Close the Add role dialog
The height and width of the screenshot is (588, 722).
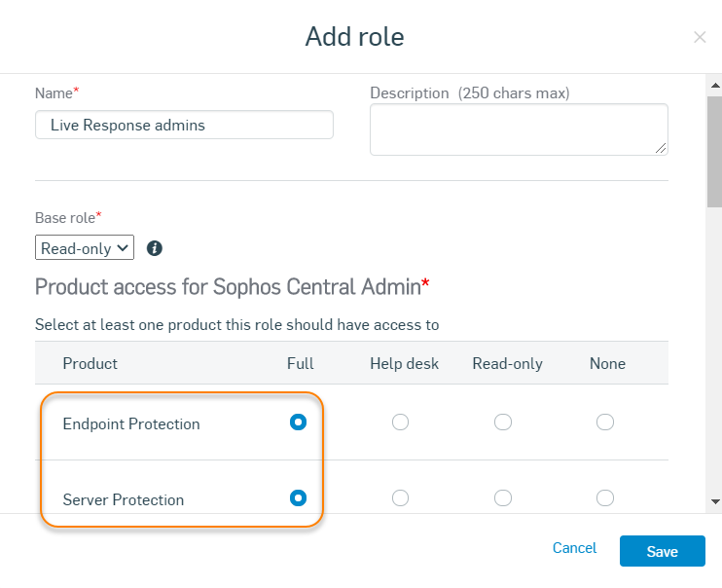click(x=699, y=37)
